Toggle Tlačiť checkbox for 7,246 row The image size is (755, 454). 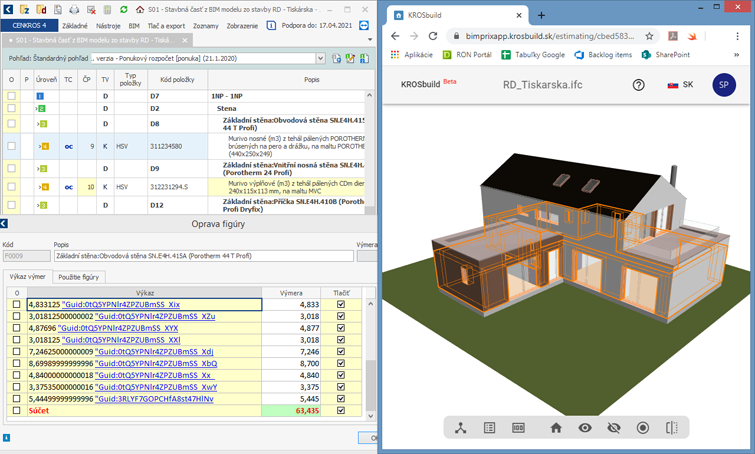(341, 351)
